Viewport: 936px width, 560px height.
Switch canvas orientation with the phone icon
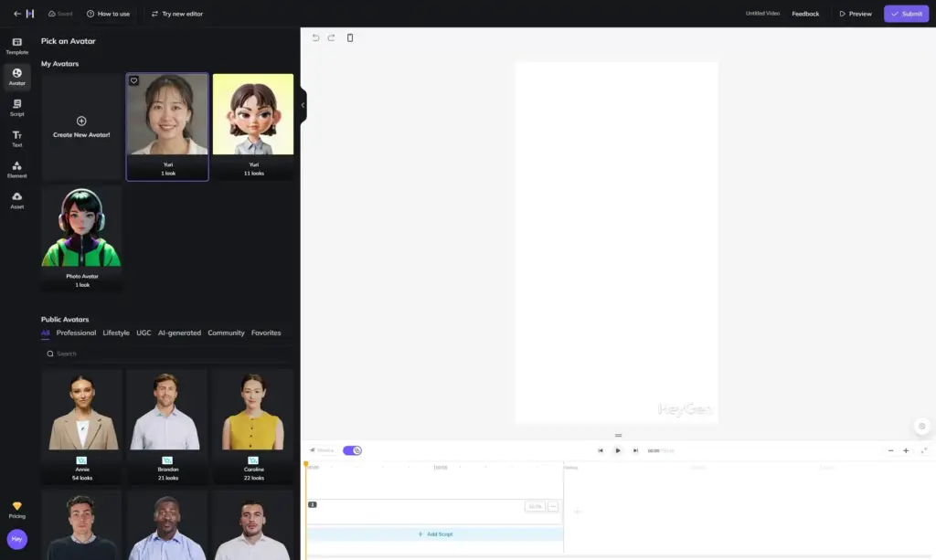(350, 37)
